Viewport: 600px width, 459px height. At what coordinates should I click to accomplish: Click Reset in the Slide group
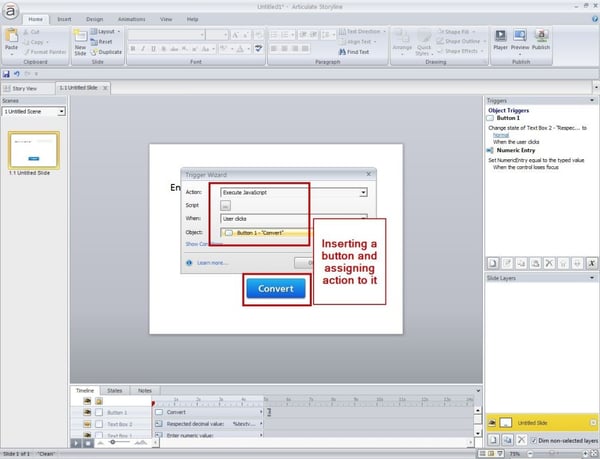[101, 42]
